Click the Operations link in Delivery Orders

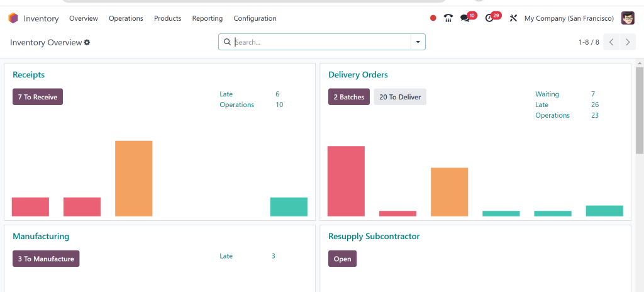pos(552,116)
